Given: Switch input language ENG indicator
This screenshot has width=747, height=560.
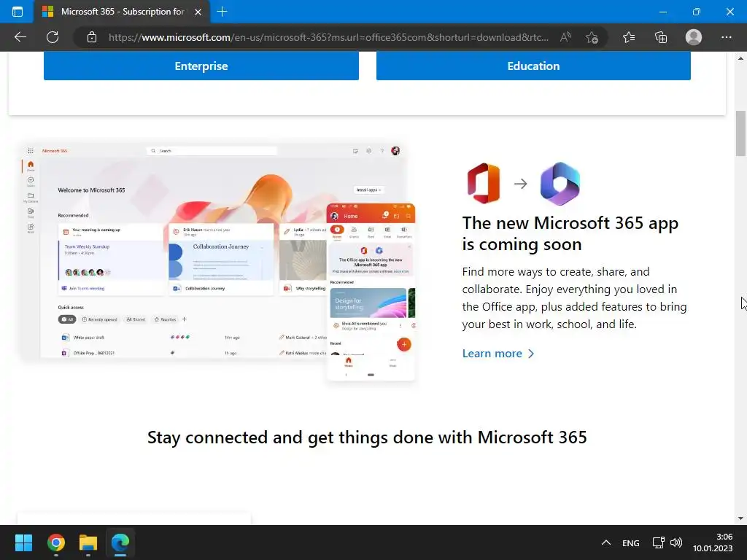Looking at the screenshot, I should pos(631,542).
